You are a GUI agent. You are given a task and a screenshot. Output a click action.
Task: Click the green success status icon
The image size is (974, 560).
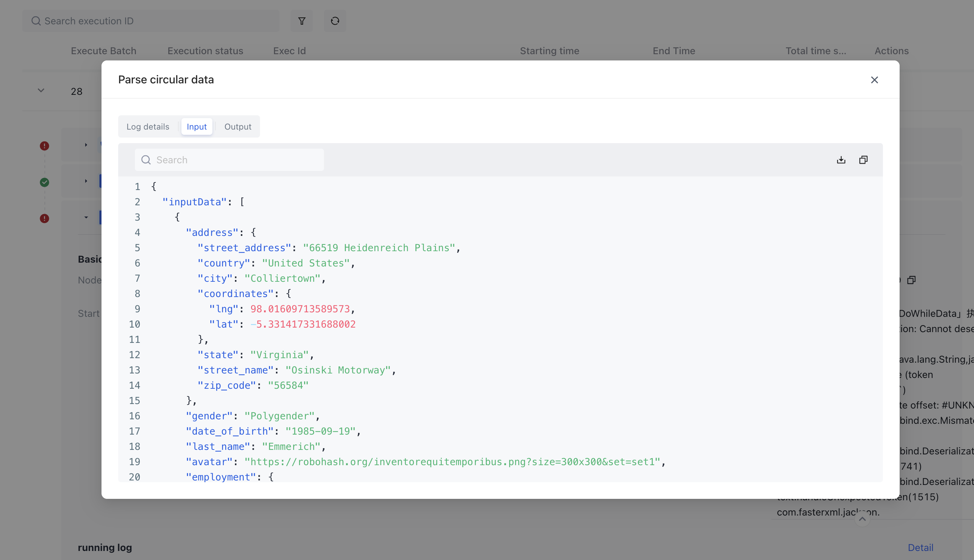pyautogui.click(x=44, y=182)
